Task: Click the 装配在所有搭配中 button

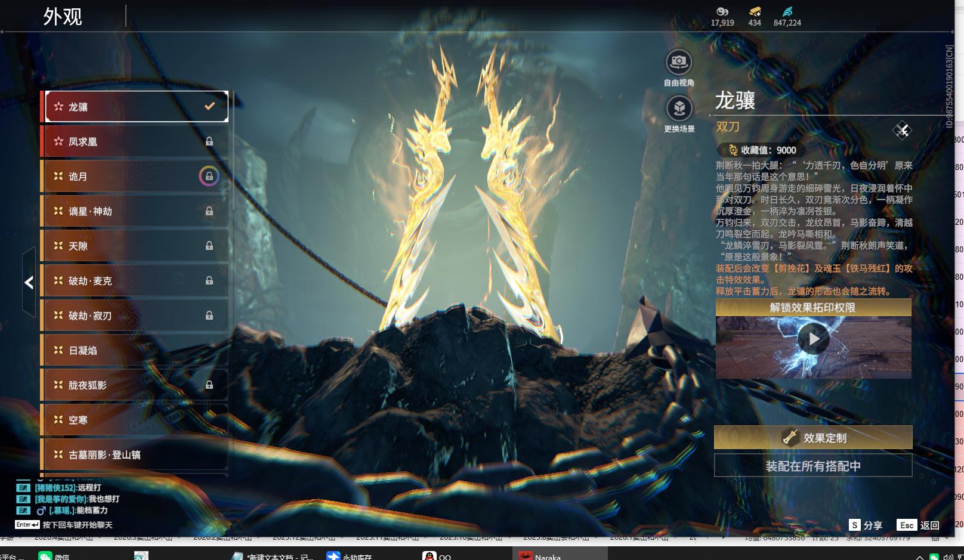Action: coord(812,466)
